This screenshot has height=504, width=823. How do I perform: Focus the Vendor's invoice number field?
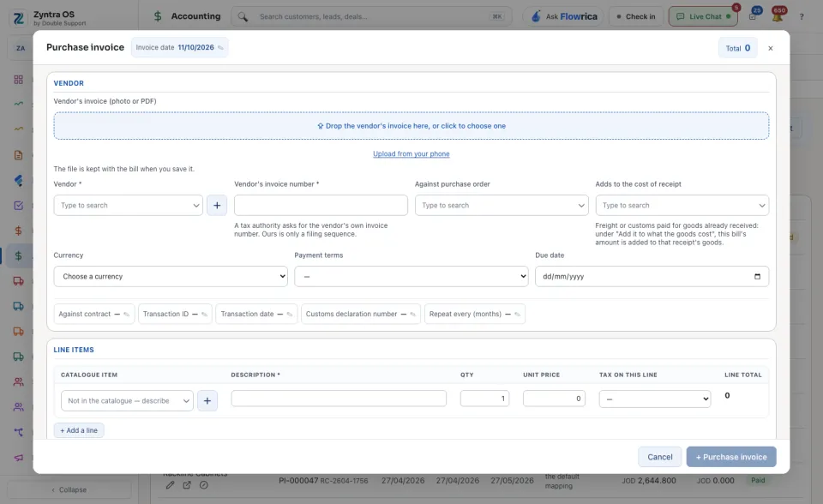pyautogui.click(x=321, y=205)
